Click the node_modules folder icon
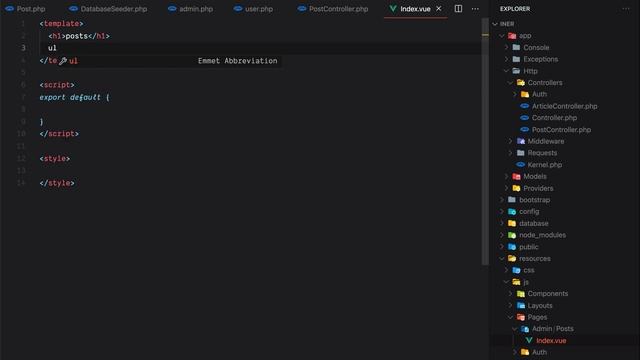640x360 pixels. [x=512, y=235]
